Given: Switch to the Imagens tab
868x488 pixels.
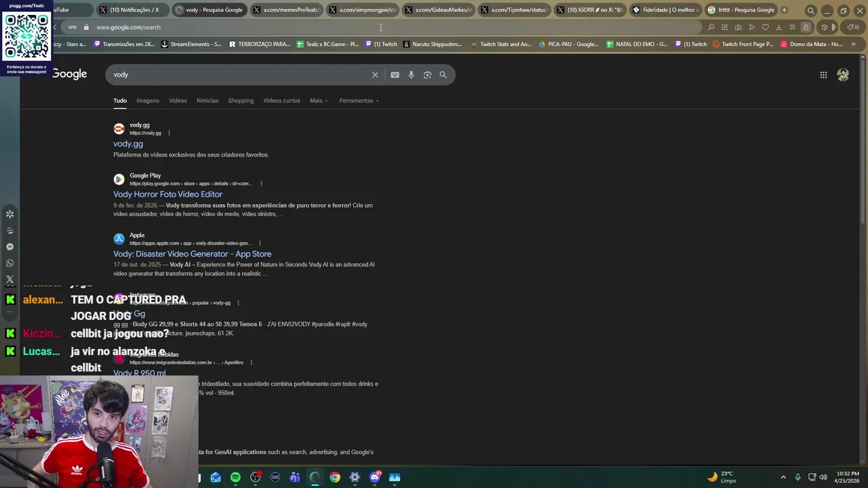Looking at the screenshot, I should click(148, 100).
